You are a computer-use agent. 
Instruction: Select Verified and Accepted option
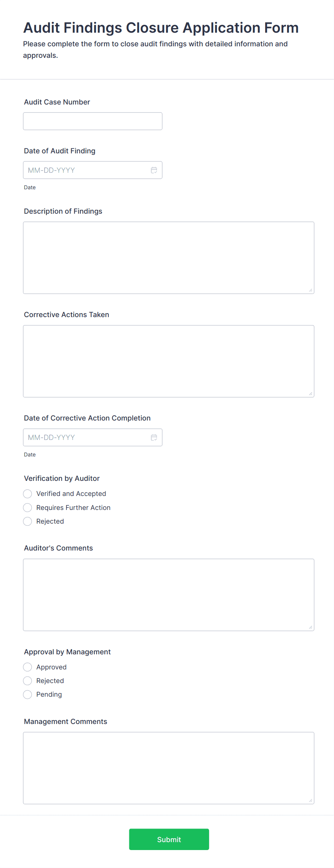click(28, 494)
